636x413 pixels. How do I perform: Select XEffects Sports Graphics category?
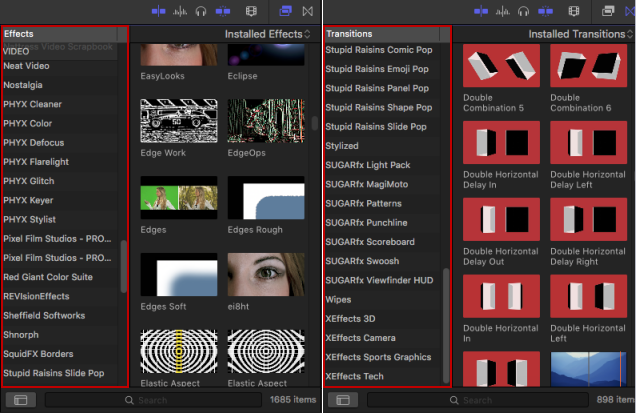pyautogui.click(x=382, y=357)
